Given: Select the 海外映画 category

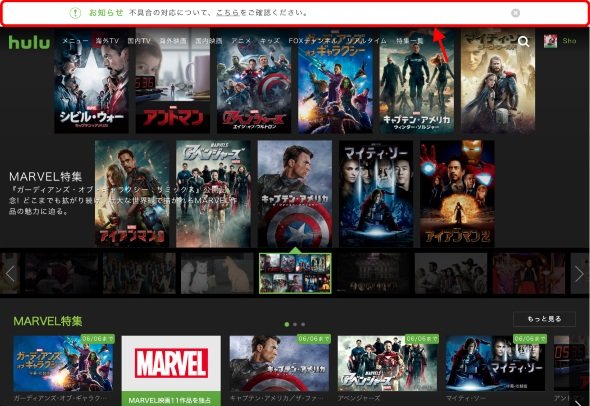Looking at the screenshot, I should click(173, 41).
